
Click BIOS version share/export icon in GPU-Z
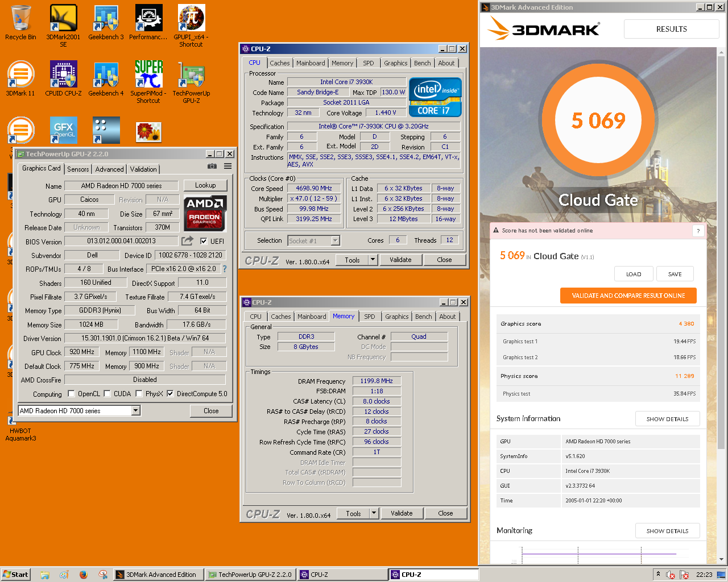[x=187, y=241]
